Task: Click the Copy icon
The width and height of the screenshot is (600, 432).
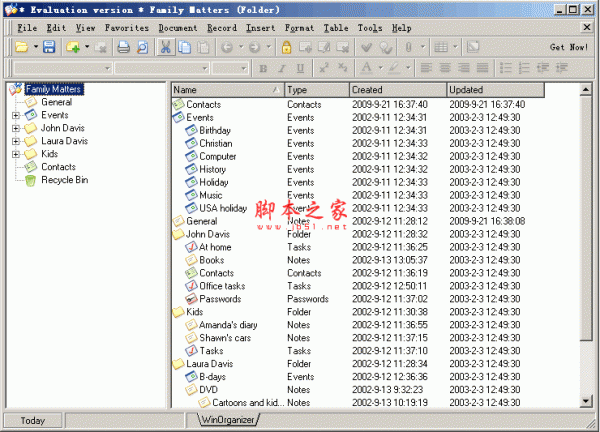Action: (184, 47)
